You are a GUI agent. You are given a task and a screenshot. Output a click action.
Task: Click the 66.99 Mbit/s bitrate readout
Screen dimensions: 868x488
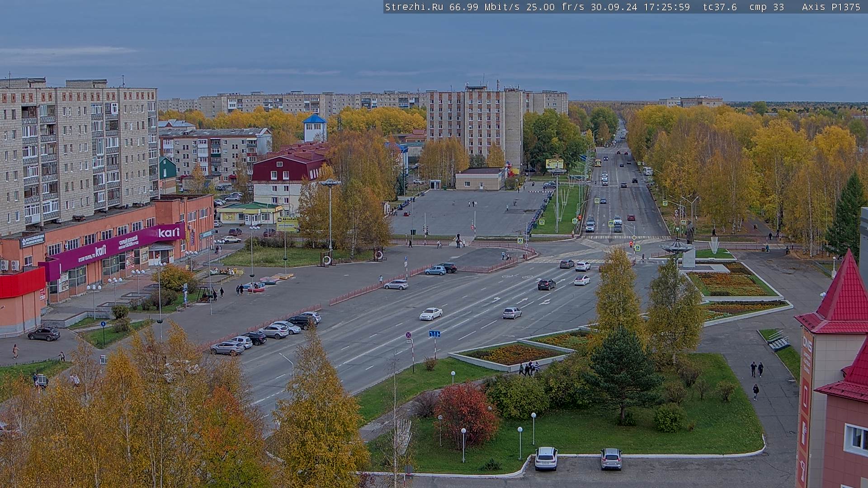(x=485, y=7)
